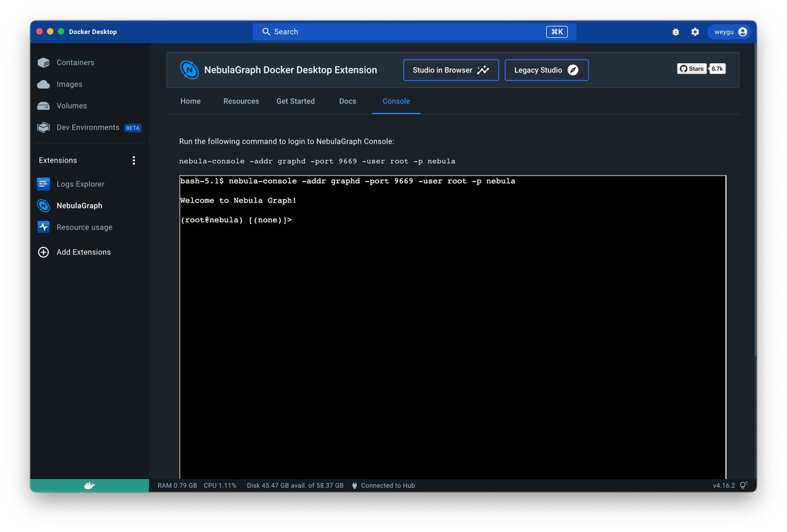Click the macOS yellow minimize button
The image size is (787, 532).
tap(50, 31)
